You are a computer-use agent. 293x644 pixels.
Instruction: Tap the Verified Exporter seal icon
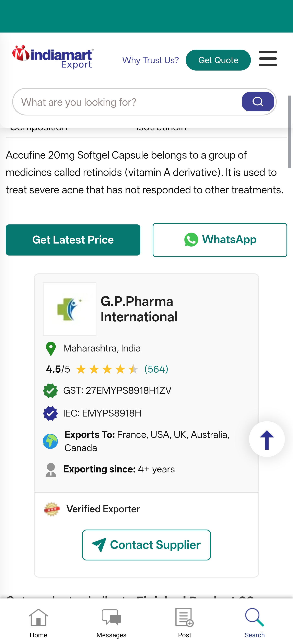click(52, 509)
